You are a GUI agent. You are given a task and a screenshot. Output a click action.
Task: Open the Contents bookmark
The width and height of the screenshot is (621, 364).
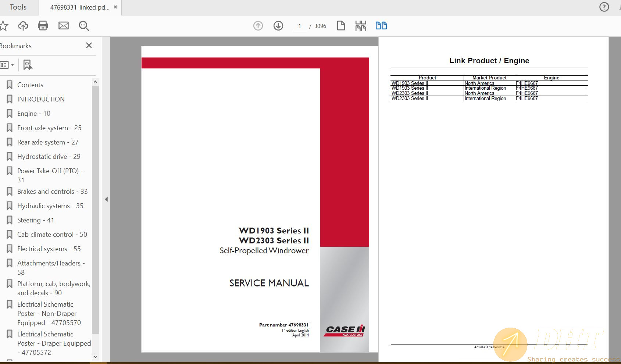pos(30,85)
